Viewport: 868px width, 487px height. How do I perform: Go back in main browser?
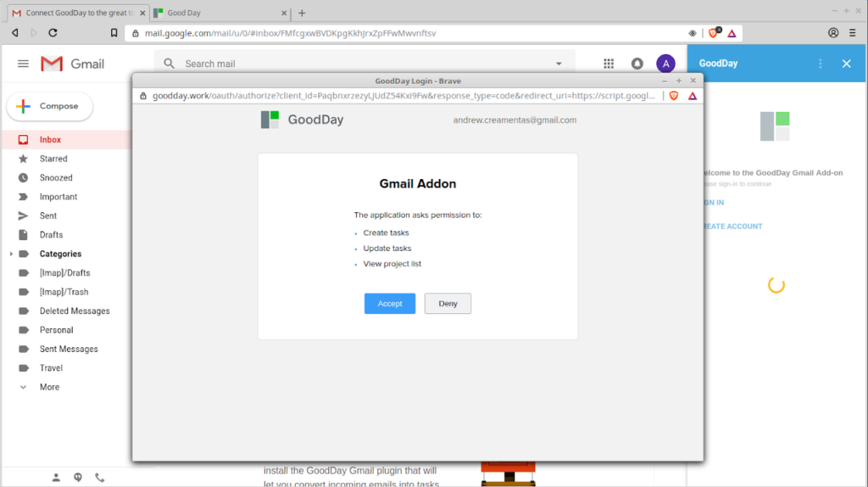15,33
